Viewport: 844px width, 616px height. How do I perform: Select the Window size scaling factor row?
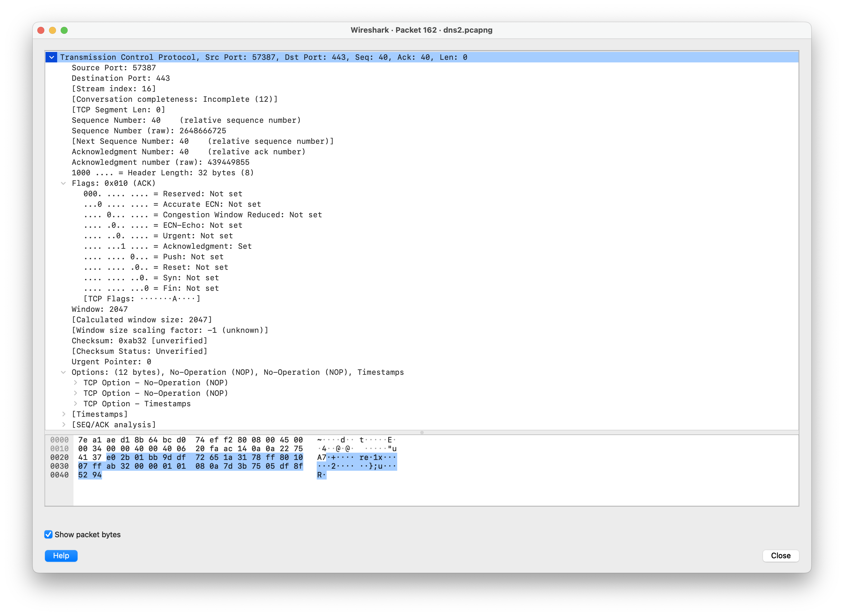click(x=422, y=330)
